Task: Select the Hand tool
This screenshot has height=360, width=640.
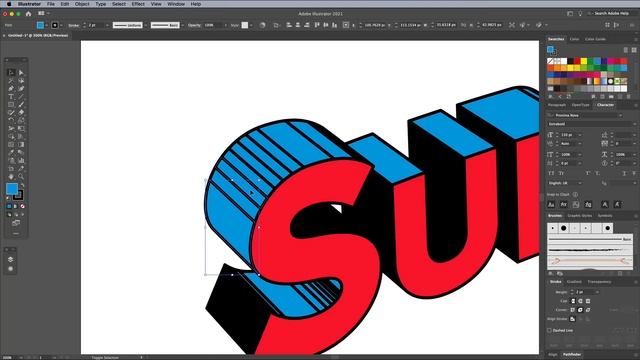Action: [11, 176]
